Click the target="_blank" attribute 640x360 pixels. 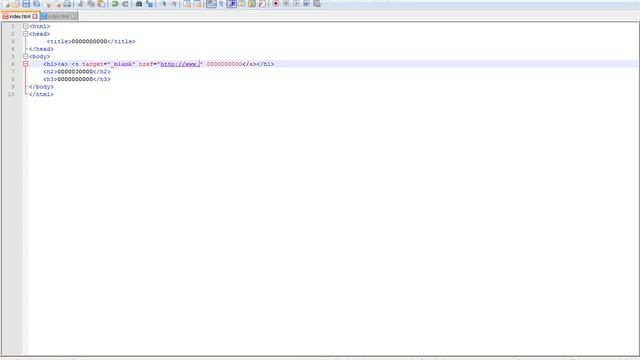[x=108, y=64]
